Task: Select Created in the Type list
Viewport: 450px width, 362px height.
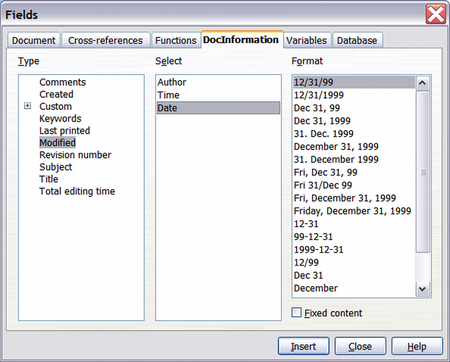Action: [x=56, y=94]
